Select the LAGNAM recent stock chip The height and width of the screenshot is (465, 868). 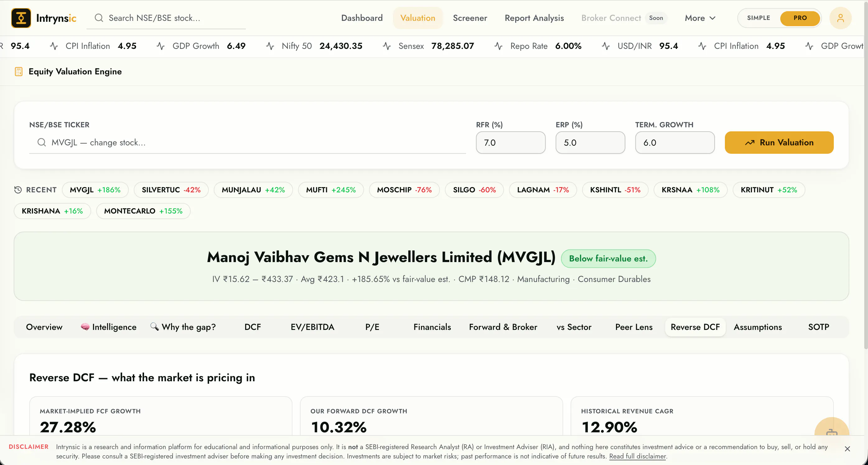click(543, 190)
